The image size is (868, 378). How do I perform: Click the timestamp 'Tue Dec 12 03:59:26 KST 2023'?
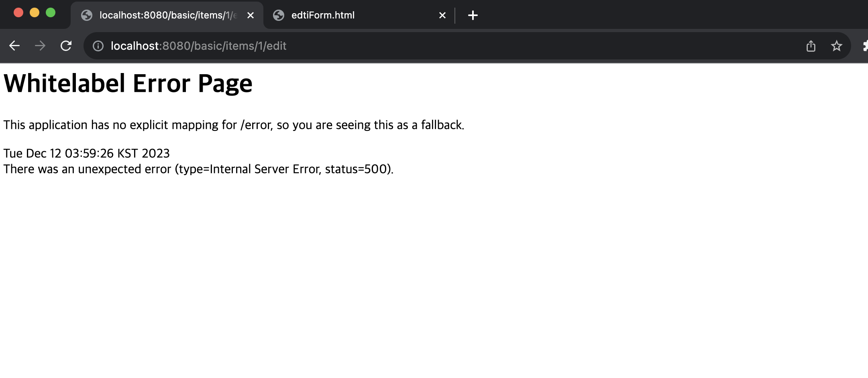coord(87,153)
